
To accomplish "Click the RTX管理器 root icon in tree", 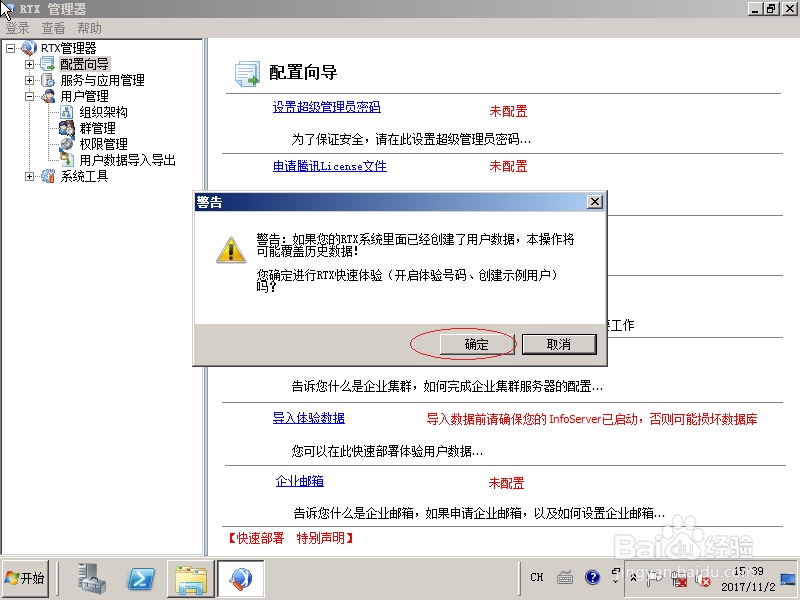I will pos(29,48).
